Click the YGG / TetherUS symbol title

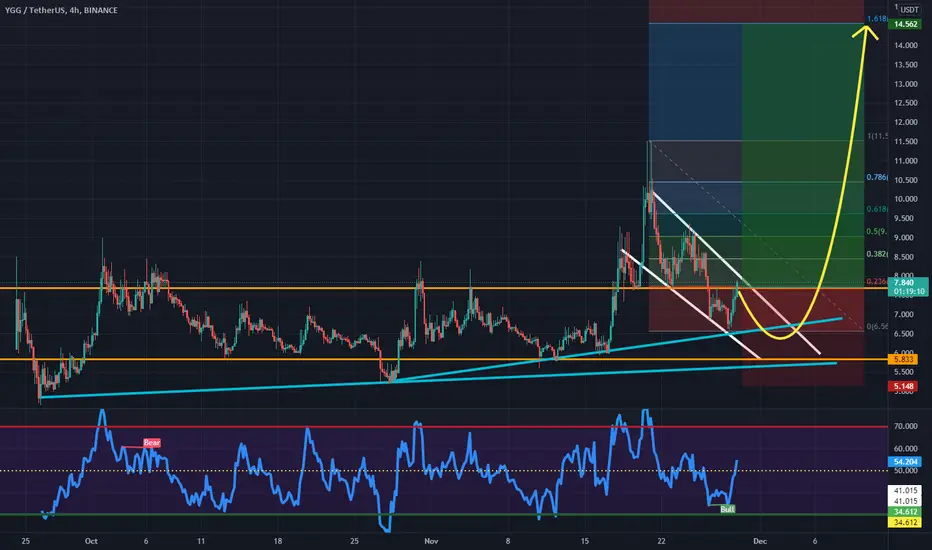[x=61, y=10]
